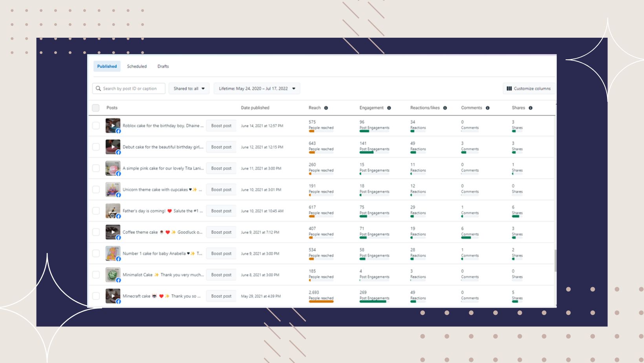
Task: Check the Minecraft cake row checkbox
Action: pyautogui.click(x=96, y=296)
